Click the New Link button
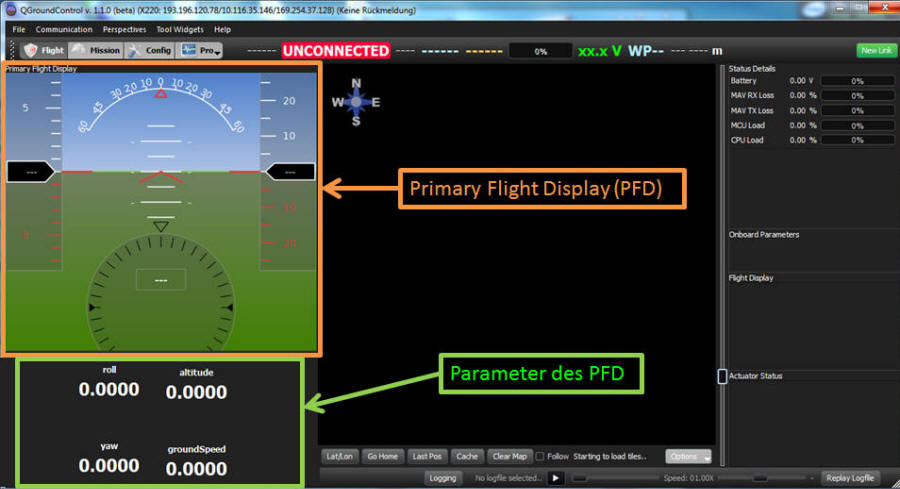Screen dimensions: 900x489 pyautogui.click(x=876, y=51)
